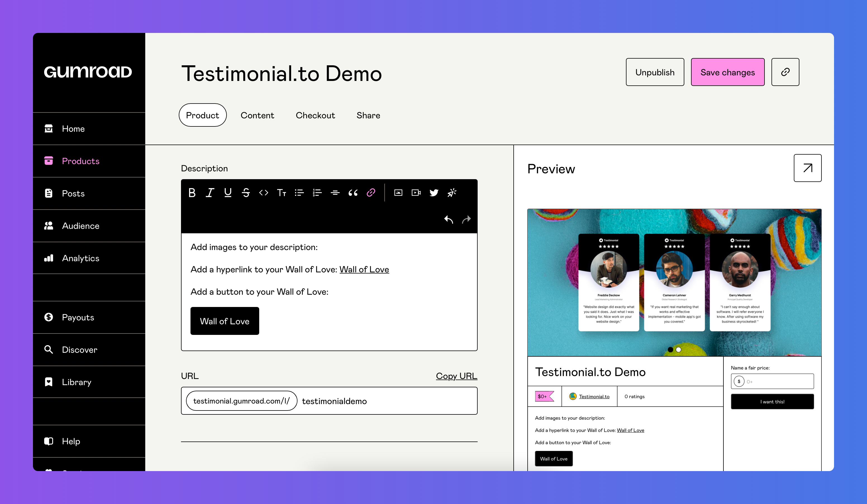Insert a button using the sparkle-cursor icon
Image resolution: width=867 pixels, height=504 pixels.
(452, 193)
